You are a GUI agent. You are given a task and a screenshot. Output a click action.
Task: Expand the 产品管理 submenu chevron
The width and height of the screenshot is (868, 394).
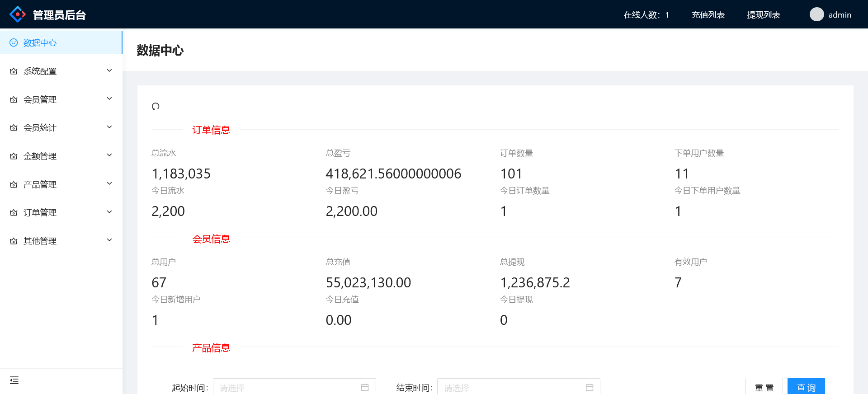pyautogui.click(x=109, y=183)
